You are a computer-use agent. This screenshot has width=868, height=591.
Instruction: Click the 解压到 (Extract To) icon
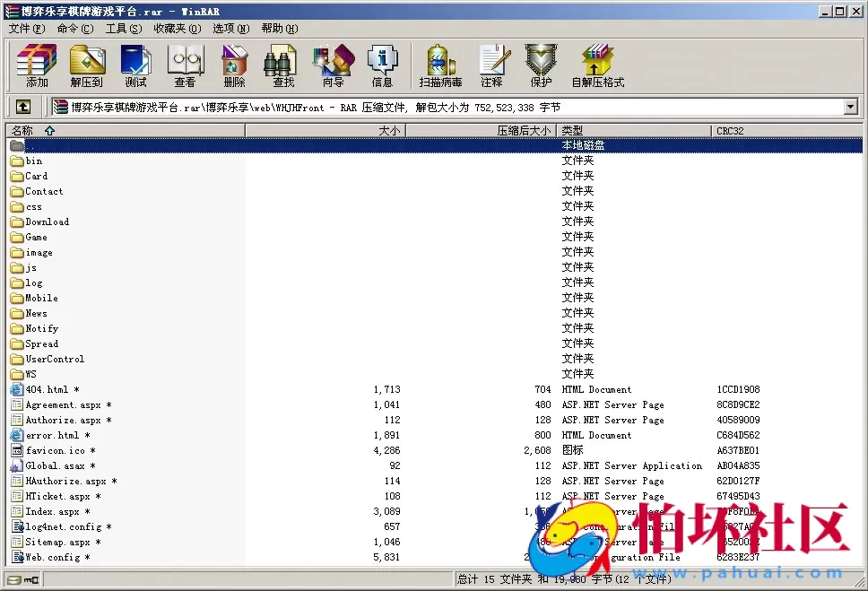pyautogui.click(x=86, y=65)
